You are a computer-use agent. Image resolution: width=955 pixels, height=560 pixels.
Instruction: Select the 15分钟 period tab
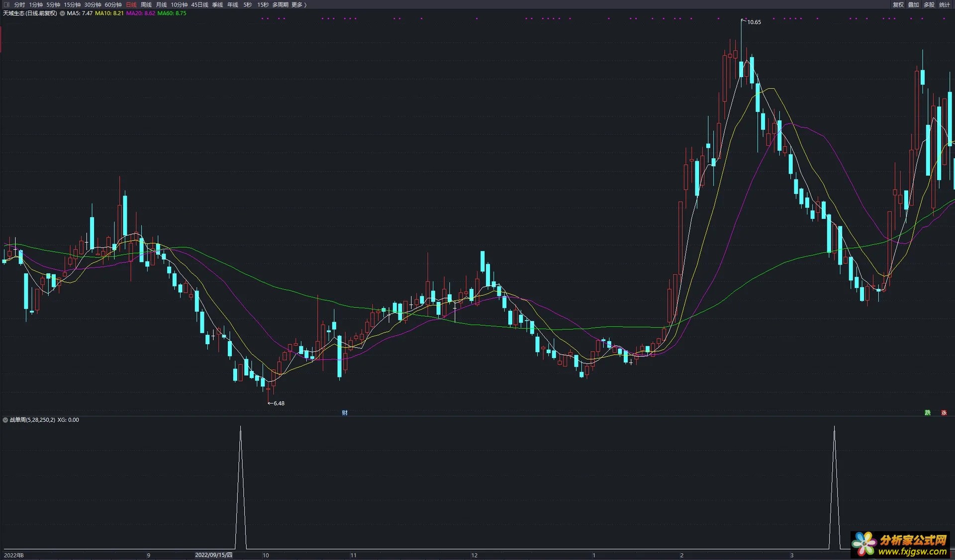pyautogui.click(x=72, y=4)
